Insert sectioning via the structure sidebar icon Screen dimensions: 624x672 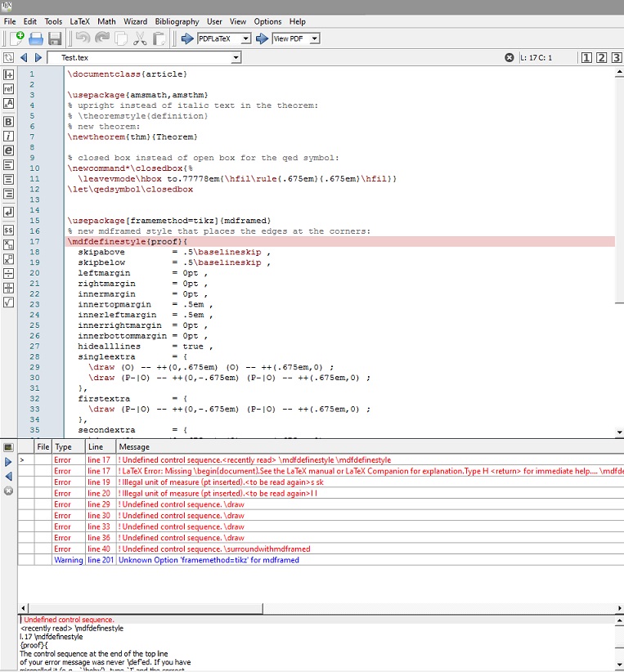[8, 74]
